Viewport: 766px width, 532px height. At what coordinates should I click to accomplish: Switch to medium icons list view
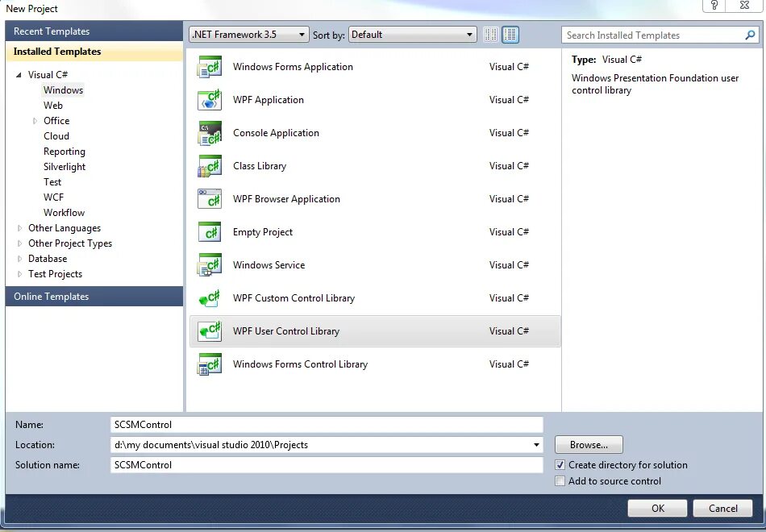click(x=510, y=35)
